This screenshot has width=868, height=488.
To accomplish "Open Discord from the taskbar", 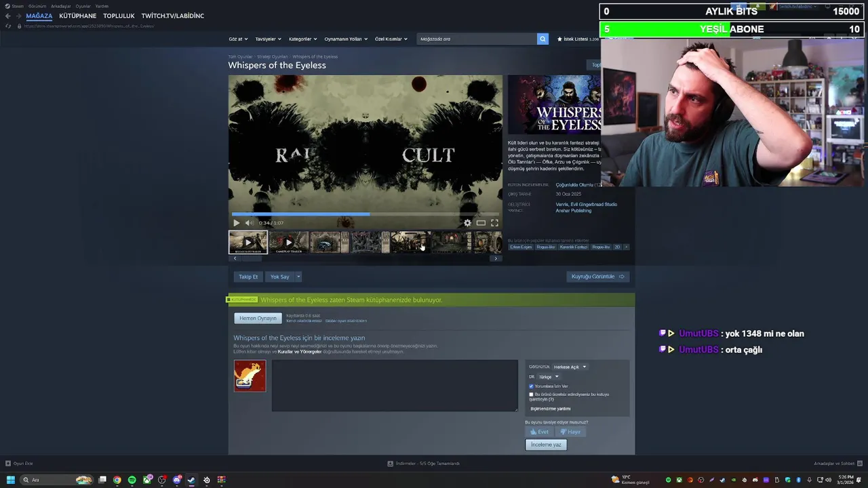I will [x=177, y=480].
